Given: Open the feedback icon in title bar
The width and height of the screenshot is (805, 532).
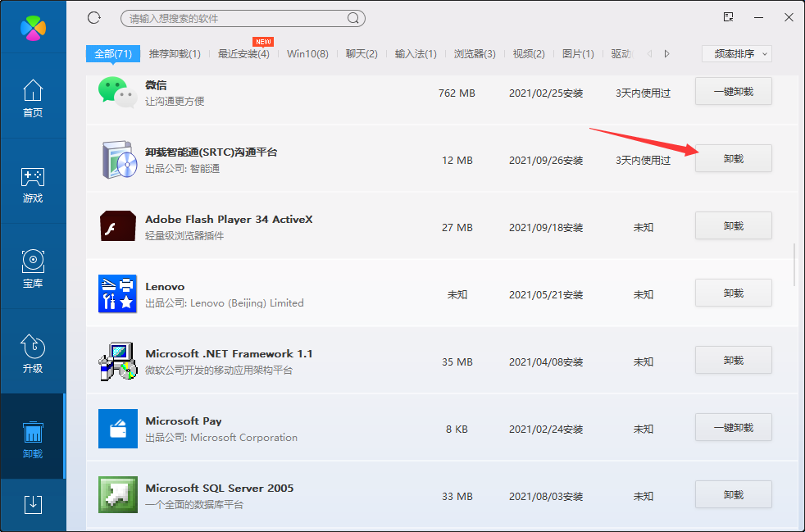Looking at the screenshot, I should click(728, 17).
